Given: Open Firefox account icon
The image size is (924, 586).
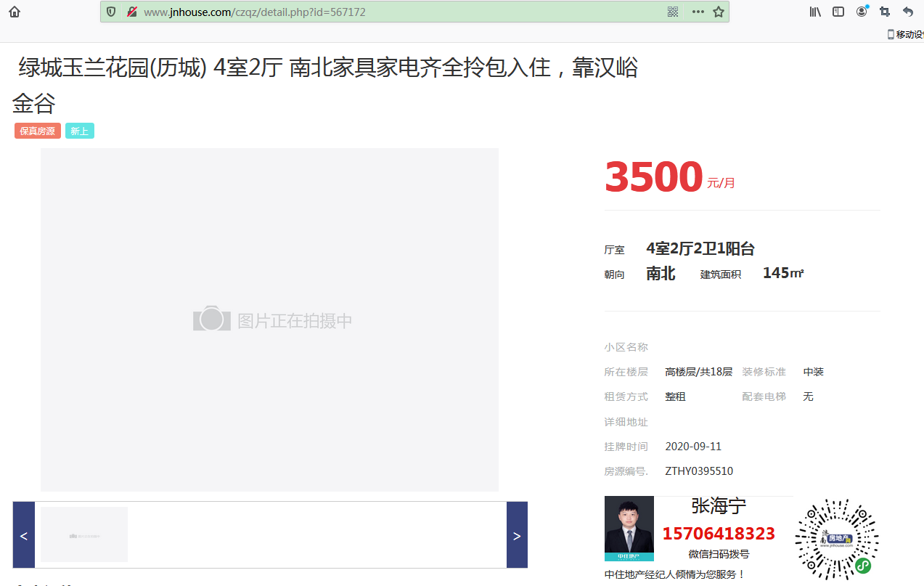Looking at the screenshot, I should pos(862,12).
